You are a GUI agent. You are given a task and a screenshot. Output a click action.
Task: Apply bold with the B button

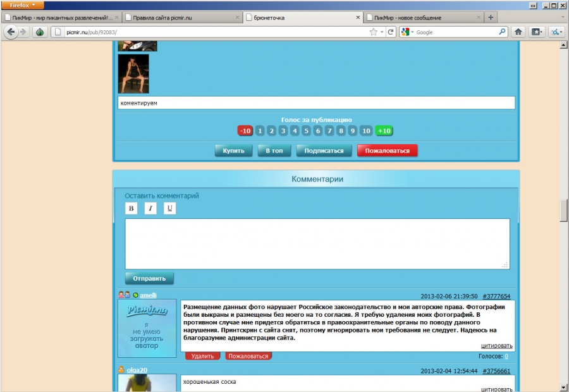tap(132, 209)
